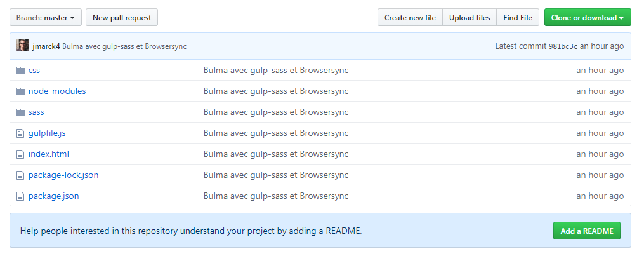Click the commit message in node_modules row
This screenshot has width=644, height=263.
coord(275,91)
